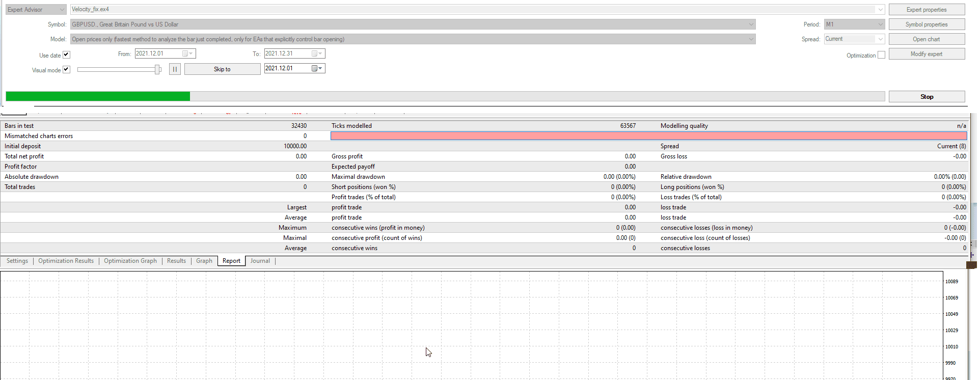This screenshot has height=380, width=980.
Task: Click the Expert properties button
Action: point(926,10)
